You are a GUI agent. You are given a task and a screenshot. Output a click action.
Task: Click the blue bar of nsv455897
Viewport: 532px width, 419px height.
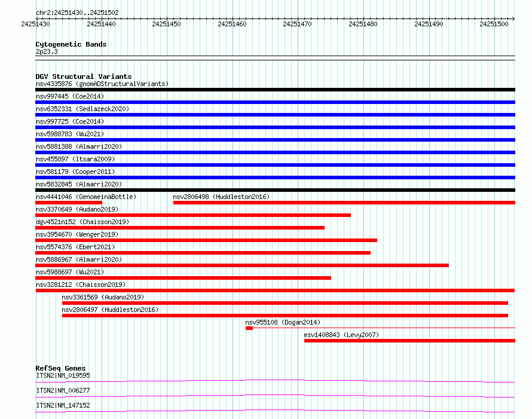click(275, 165)
